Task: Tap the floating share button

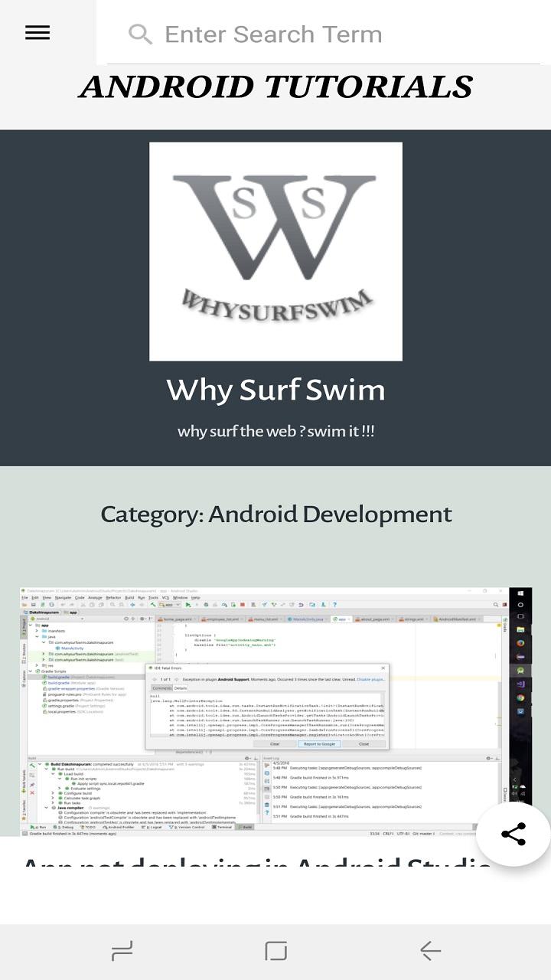Action: (513, 834)
